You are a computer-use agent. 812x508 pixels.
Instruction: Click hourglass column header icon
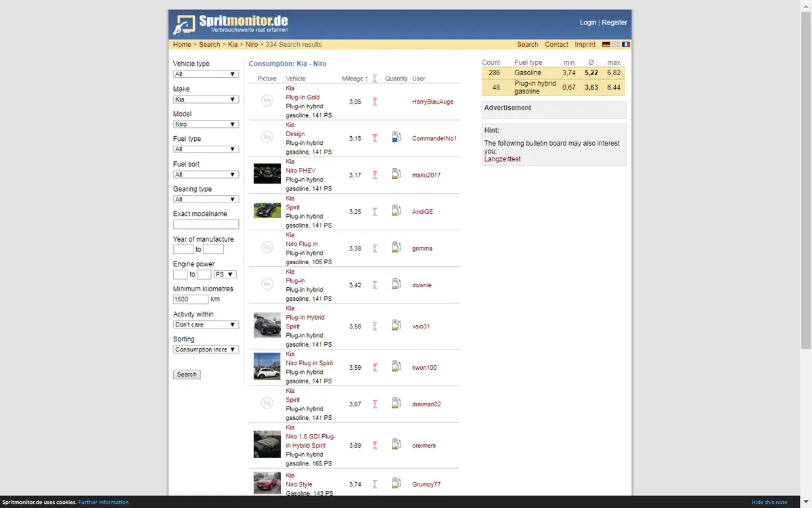[x=374, y=79]
